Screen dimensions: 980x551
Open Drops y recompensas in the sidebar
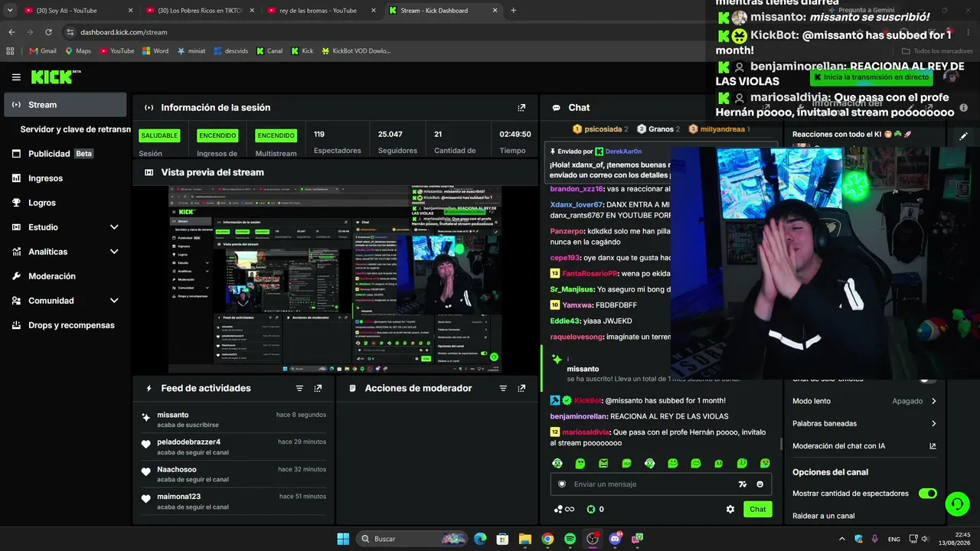pos(65,325)
